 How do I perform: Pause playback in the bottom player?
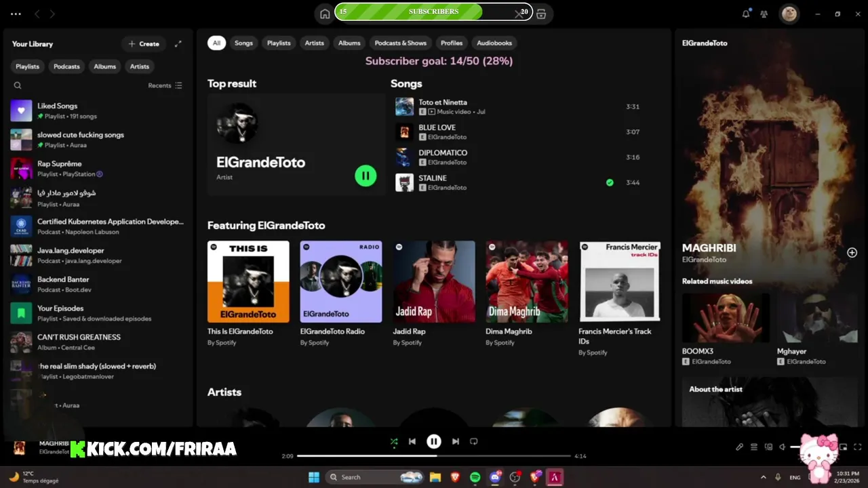click(x=434, y=441)
